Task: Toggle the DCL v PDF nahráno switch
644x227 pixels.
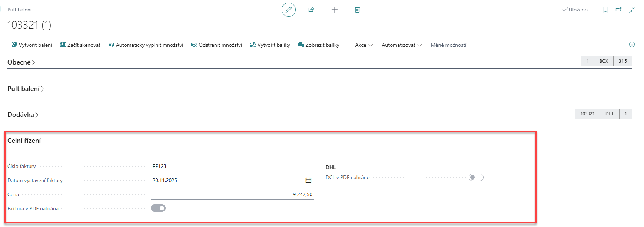Action: pos(476,177)
